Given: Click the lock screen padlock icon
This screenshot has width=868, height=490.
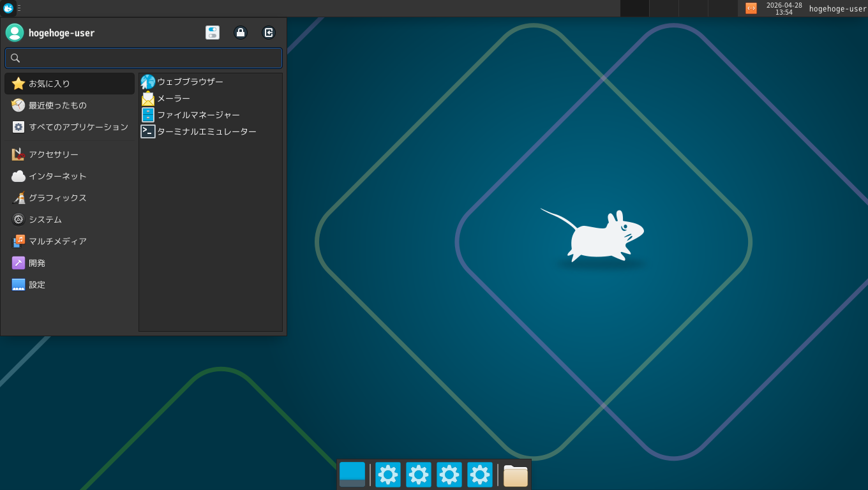Looking at the screenshot, I should (x=241, y=33).
